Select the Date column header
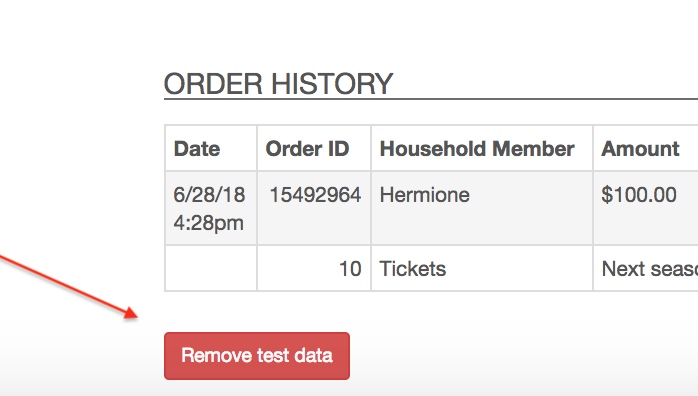The height and width of the screenshot is (396, 698). point(197,149)
